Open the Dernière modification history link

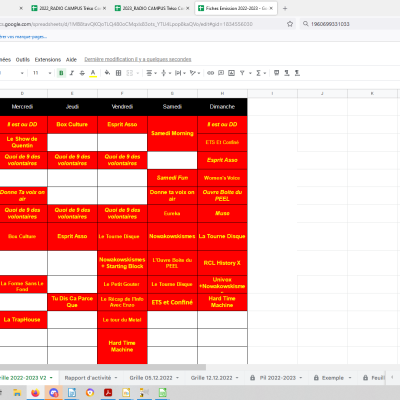click(x=138, y=59)
